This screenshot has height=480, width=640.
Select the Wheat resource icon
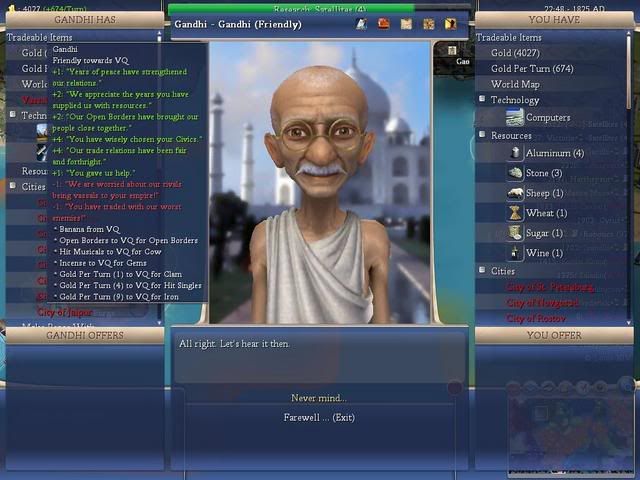tap(515, 213)
